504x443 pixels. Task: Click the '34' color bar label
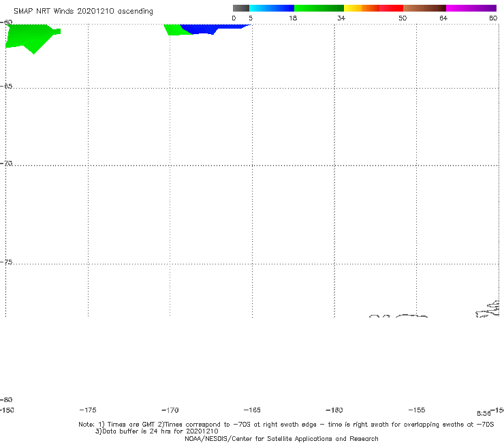point(341,18)
